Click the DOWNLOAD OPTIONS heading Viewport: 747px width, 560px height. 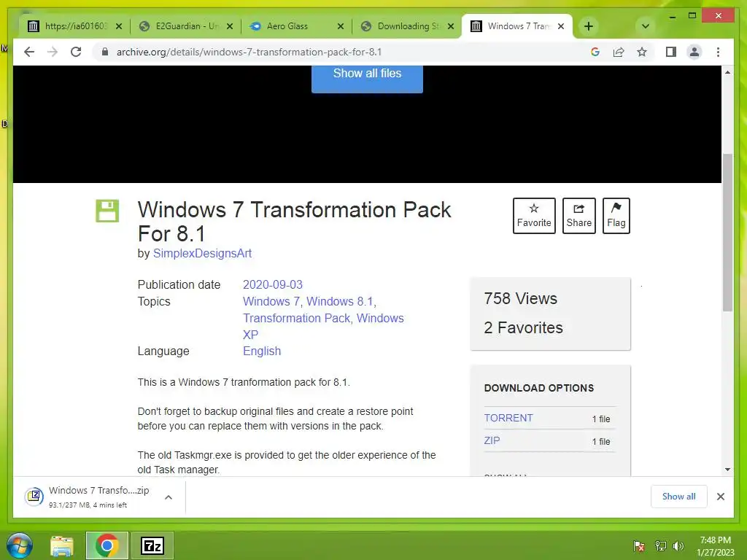click(x=539, y=388)
